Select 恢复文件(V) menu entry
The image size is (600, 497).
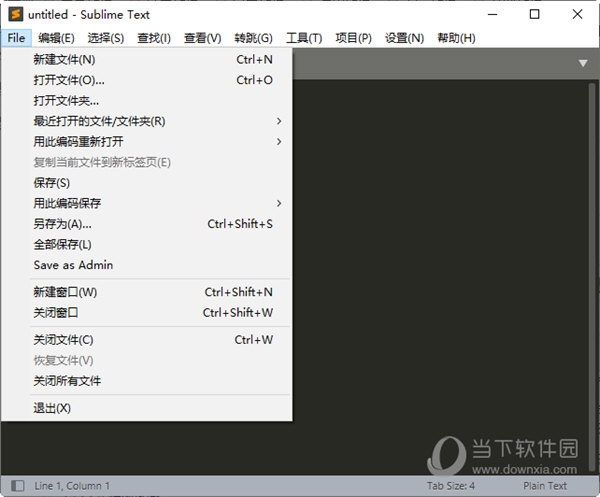(x=147, y=360)
